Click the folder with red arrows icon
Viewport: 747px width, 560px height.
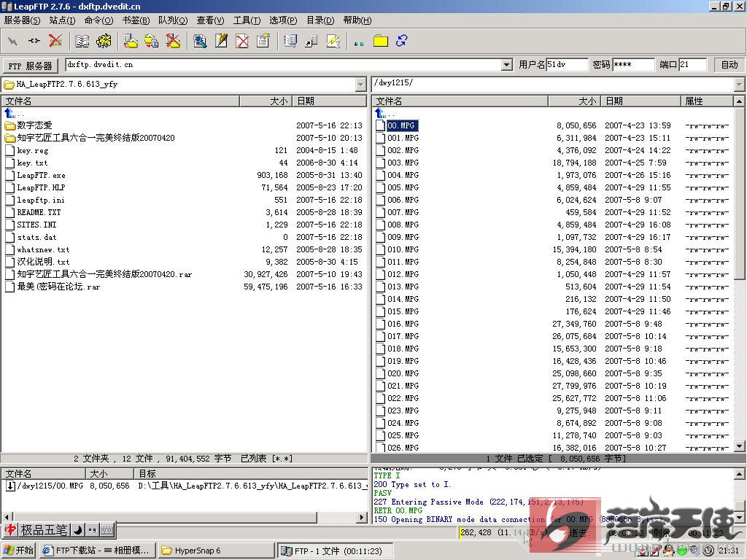(x=130, y=42)
